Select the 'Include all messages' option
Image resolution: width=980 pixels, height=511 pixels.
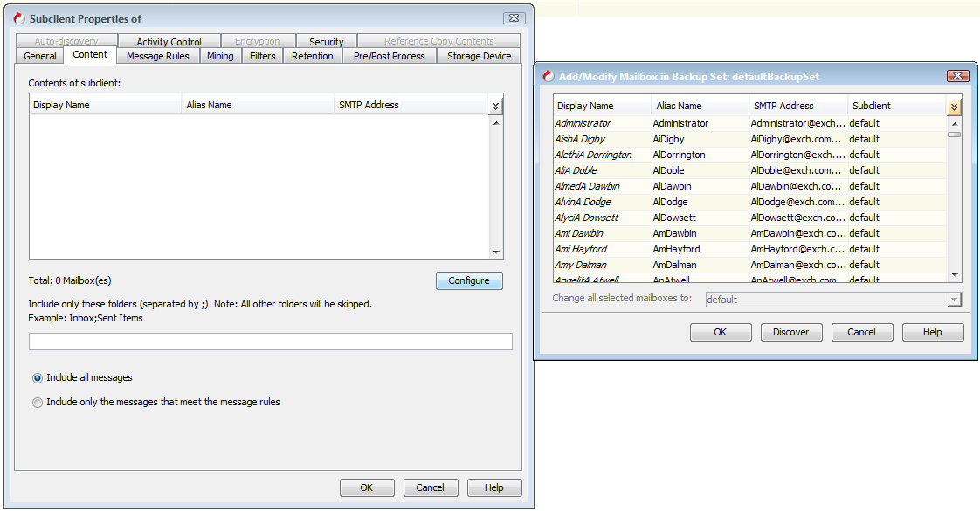coord(36,378)
